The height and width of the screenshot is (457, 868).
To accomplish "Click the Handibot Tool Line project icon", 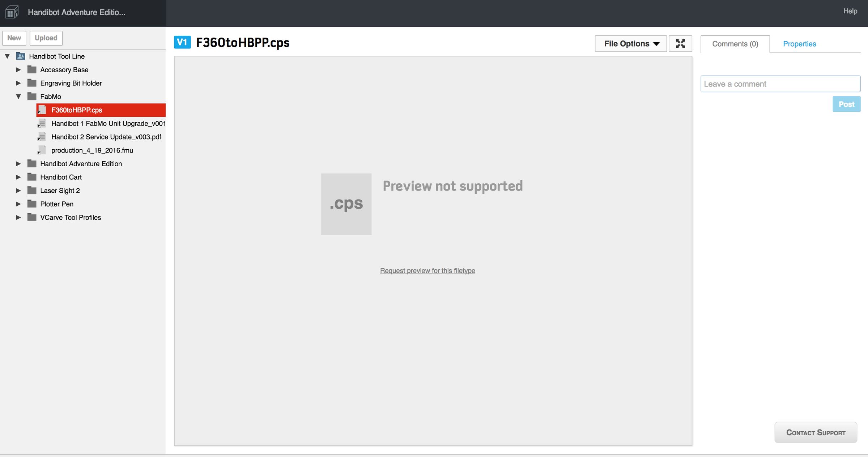I will (x=21, y=56).
